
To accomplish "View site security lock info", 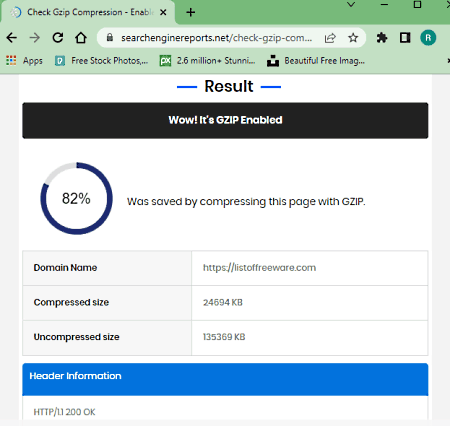I will [110, 38].
